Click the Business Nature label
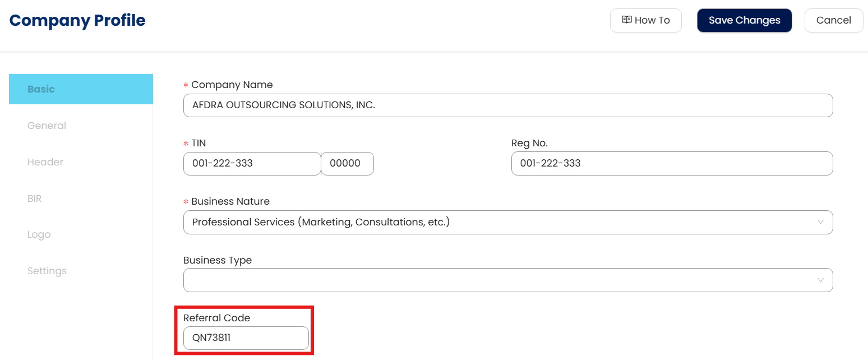The image size is (868, 360). tap(230, 201)
